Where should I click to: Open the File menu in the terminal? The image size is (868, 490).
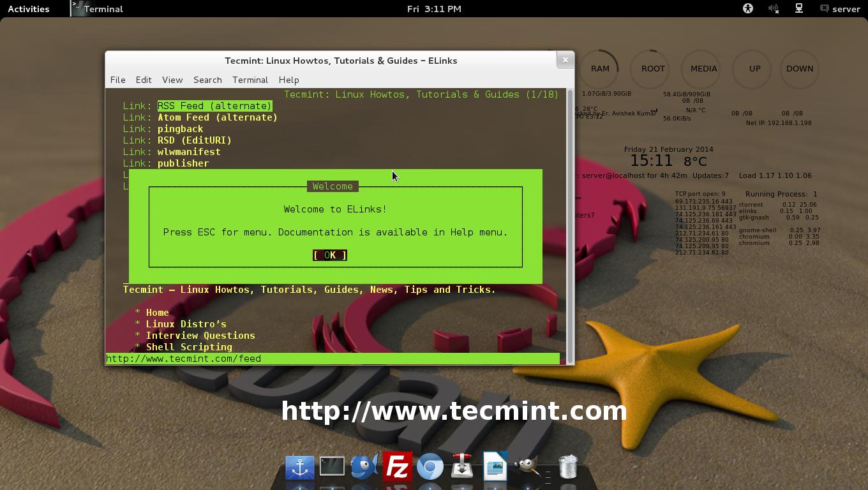tap(117, 80)
